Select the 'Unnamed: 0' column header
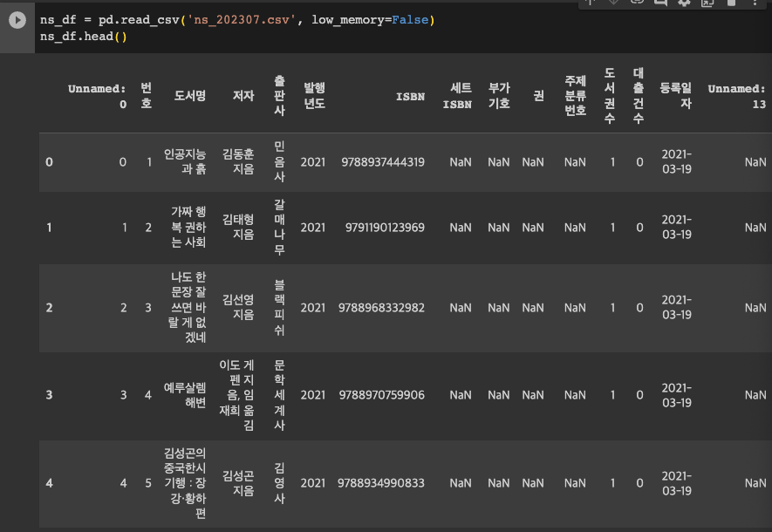This screenshot has height=532, width=772. click(x=97, y=96)
